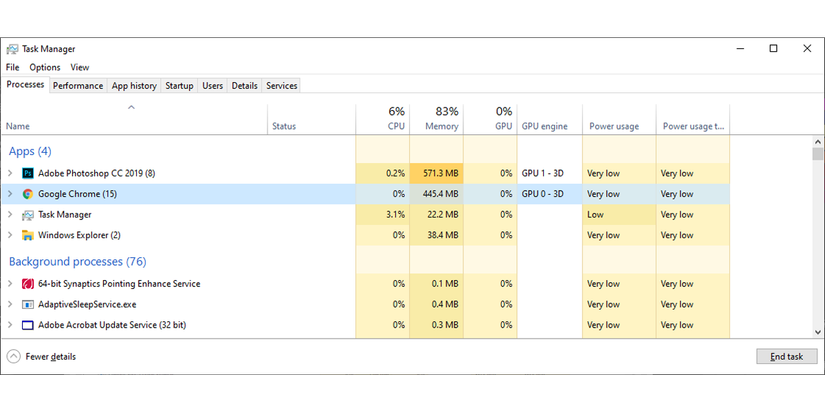The width and height of the screenshot is (825, 413).
Task: Sort by the GPU column header
Action: (490, 119)
